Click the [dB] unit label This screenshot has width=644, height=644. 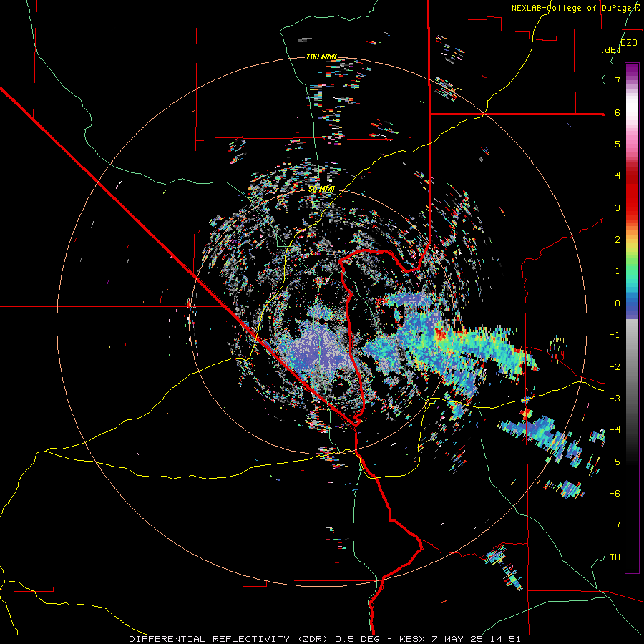(610, 49)
